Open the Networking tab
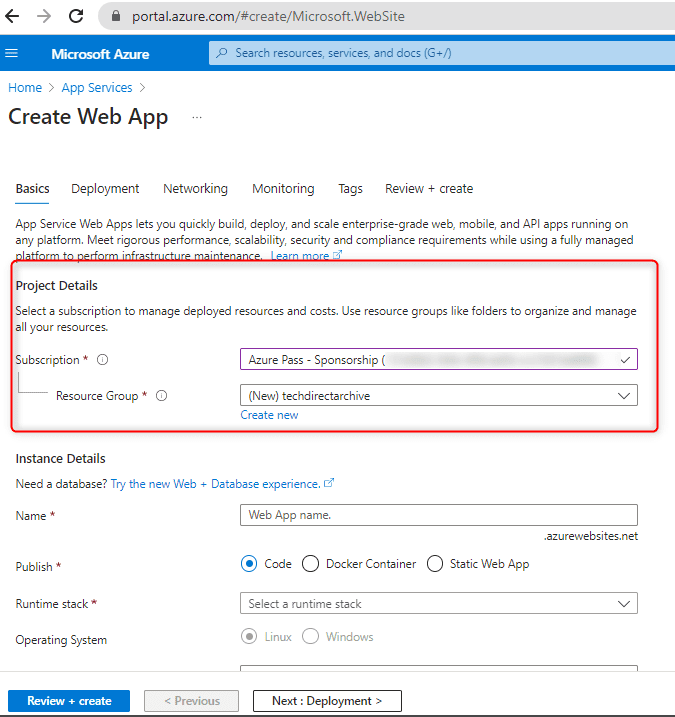Image resolution: width=675 pixels, height=717 pixels. (x=195, y=189)
